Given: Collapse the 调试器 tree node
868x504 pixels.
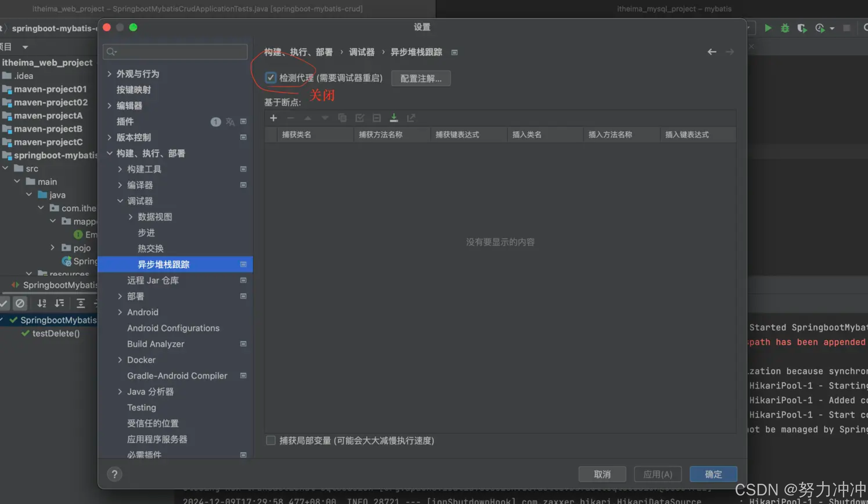Looking at the screenshot, I should click(120, 201).
